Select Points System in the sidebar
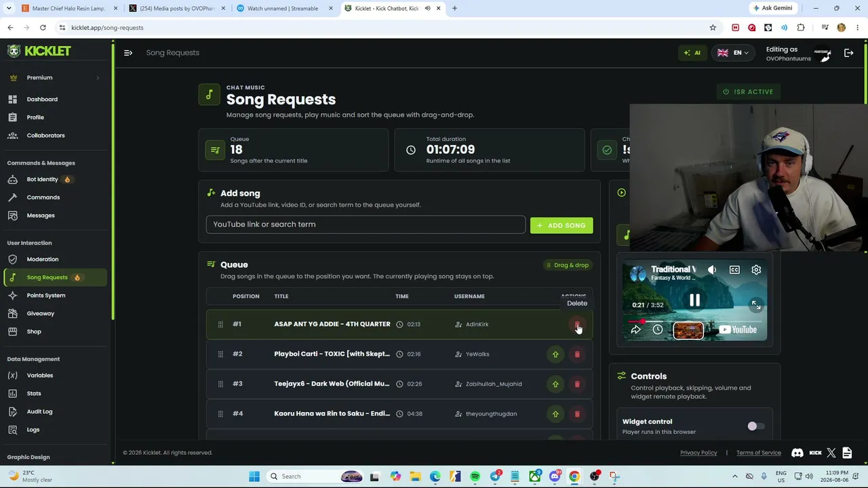 pyautogui.click(x=46, y=296)
